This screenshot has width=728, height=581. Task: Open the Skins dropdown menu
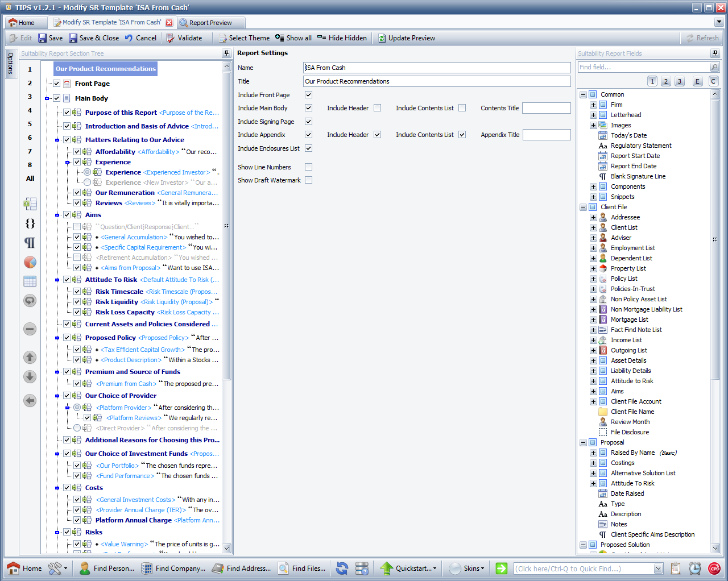click(471, 568)
